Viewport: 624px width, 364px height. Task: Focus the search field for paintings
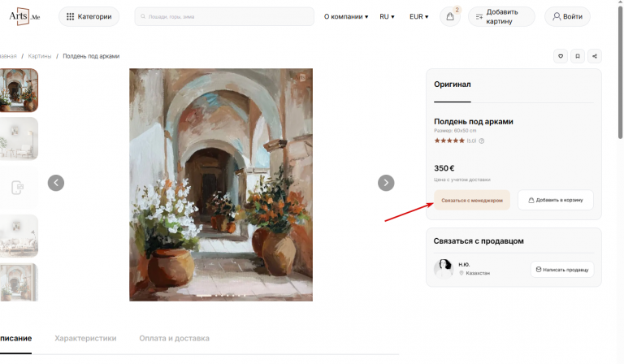(x=224, y=17)
